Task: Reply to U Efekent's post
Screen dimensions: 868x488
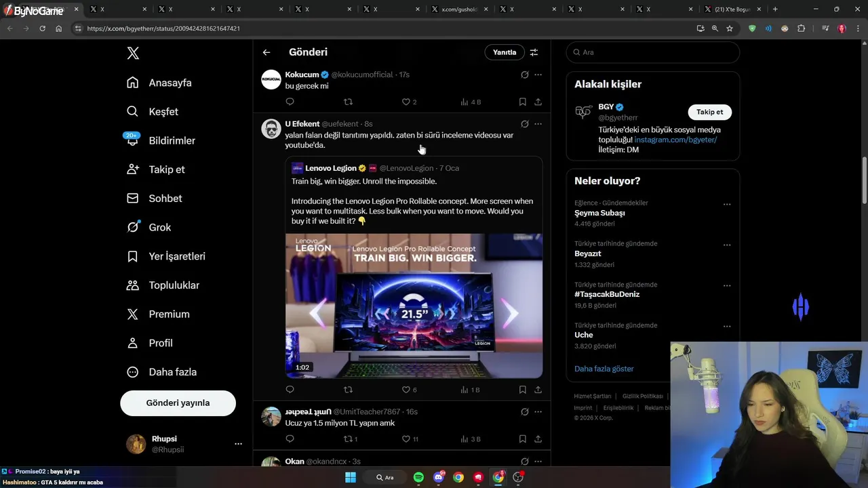Action: [290, 390]
